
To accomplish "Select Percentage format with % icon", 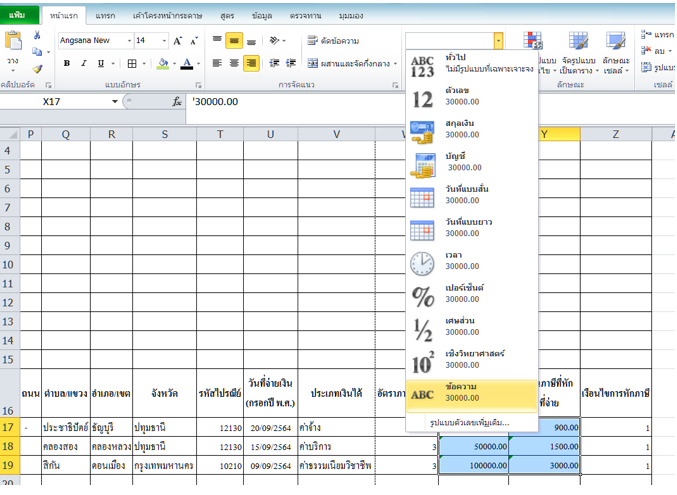I will point(471,296).
